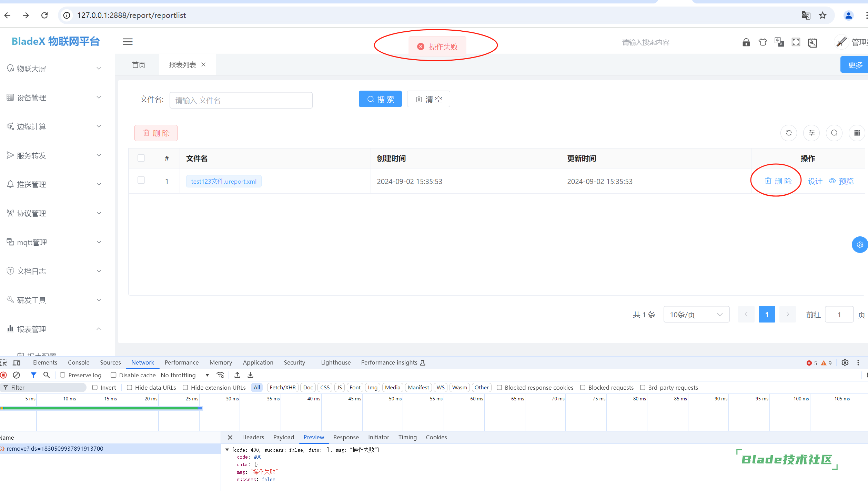This screenshot has height=491, width=868.
Task: Switch to the Headers tab of request
Action: 253,437
